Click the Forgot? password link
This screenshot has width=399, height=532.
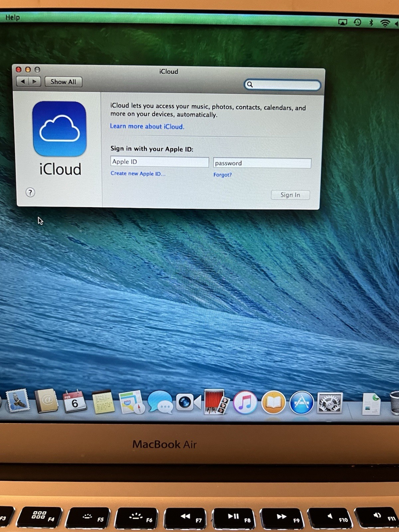[x=222, y=175]
